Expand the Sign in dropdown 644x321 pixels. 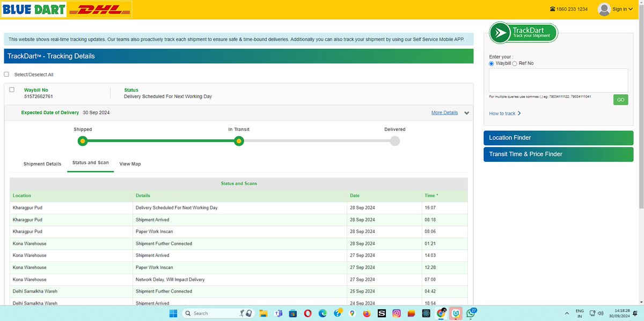click(x=622, y=9)
